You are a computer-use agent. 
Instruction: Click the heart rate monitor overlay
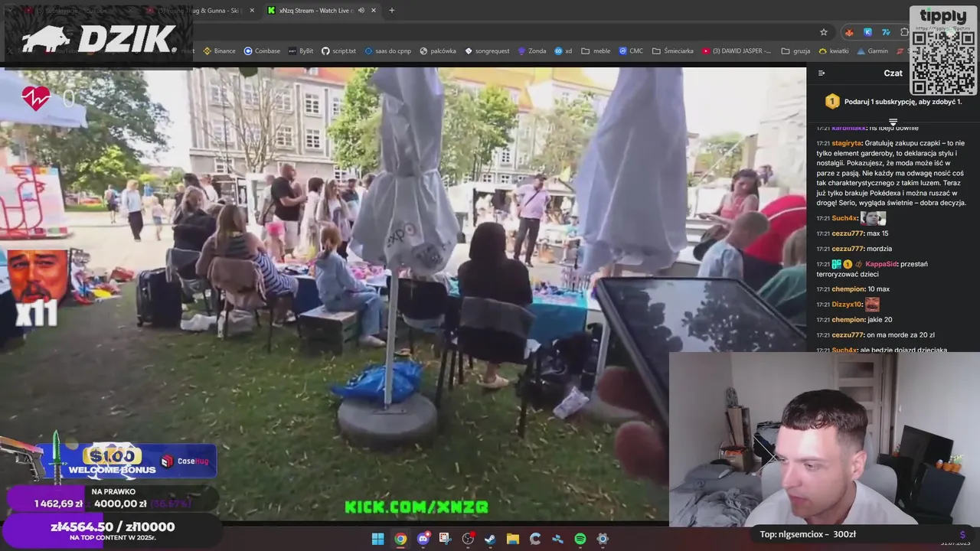47,99
